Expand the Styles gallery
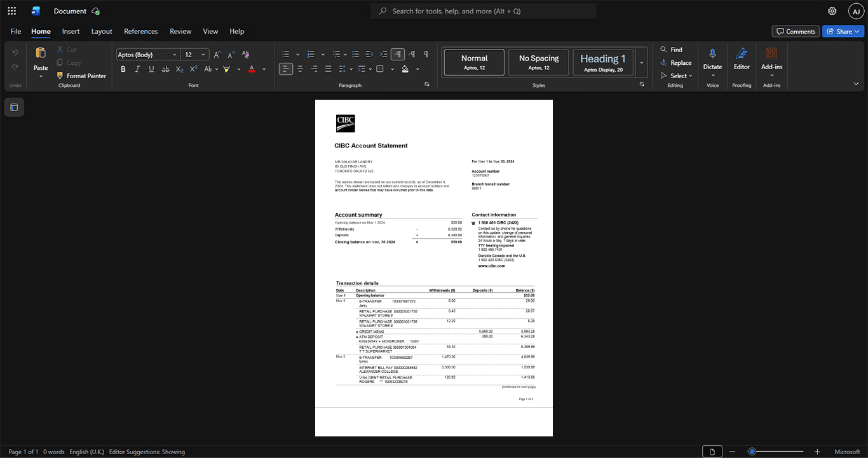Screen dimensions: 868x458 [642, 62]
